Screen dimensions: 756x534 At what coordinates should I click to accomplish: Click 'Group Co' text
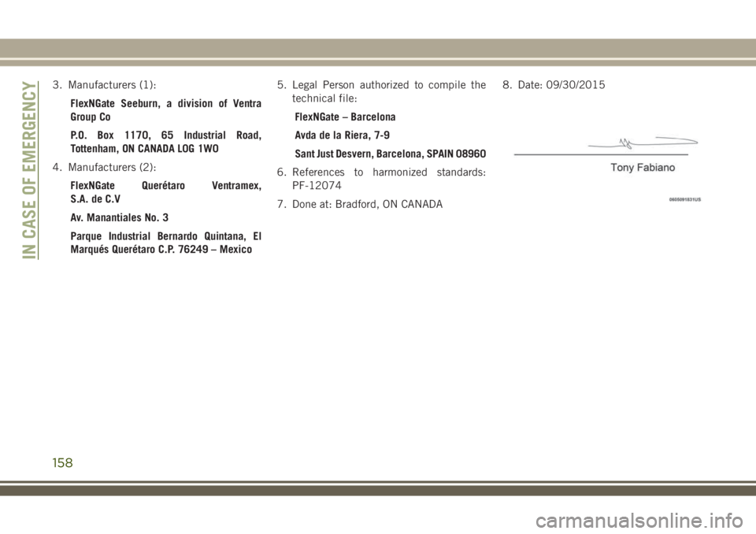90,117
